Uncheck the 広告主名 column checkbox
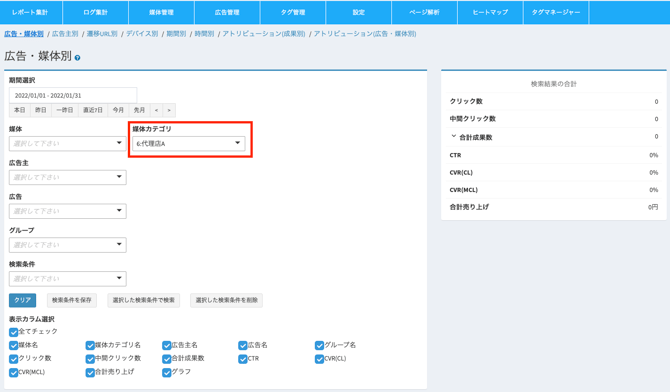Viewport: 670px width, 392px height. point(167,345)
